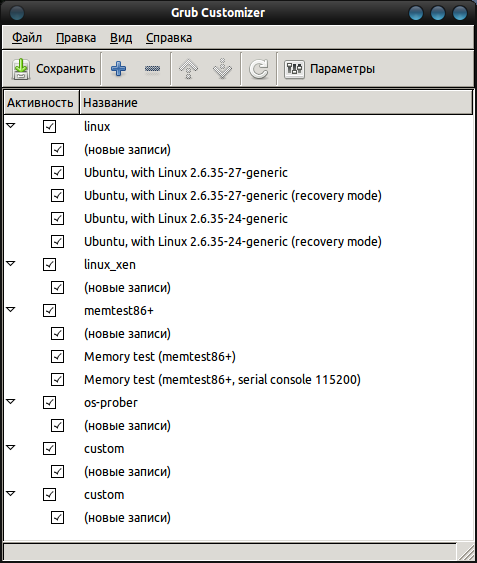Select serial console 115200 memory test row
This screenshot has height=563, width=477.
click(x=222, y=380)
